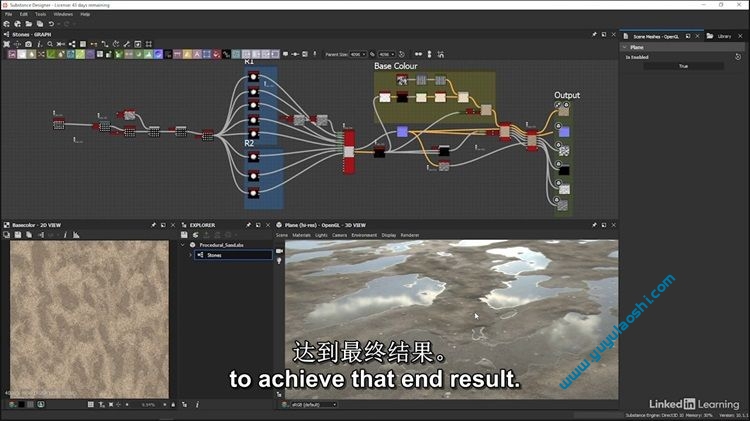Select the black output node in Output frame
Viewport: 750px width, 421px height.
564,170
